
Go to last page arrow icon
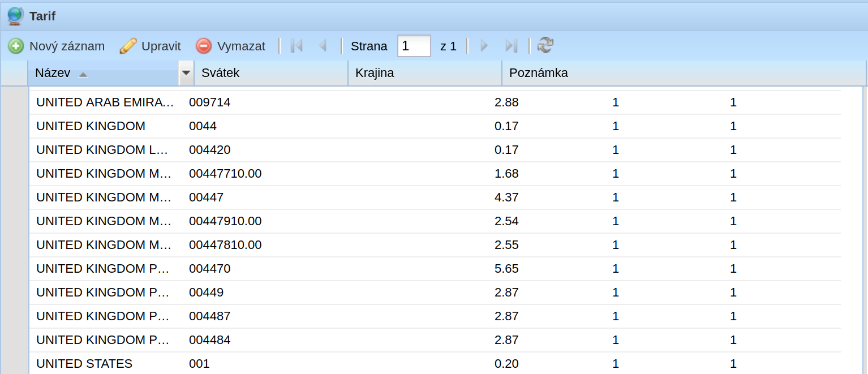(x=512, y=46)
